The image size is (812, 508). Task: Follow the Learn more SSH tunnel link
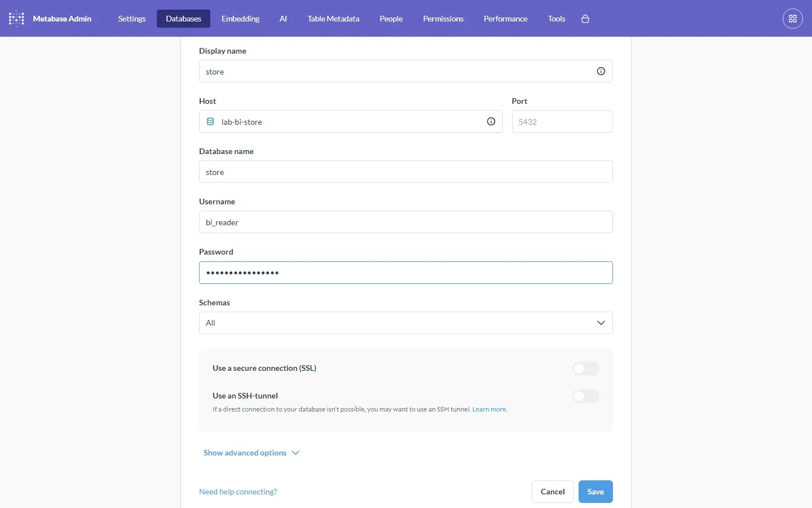(489, 410)
